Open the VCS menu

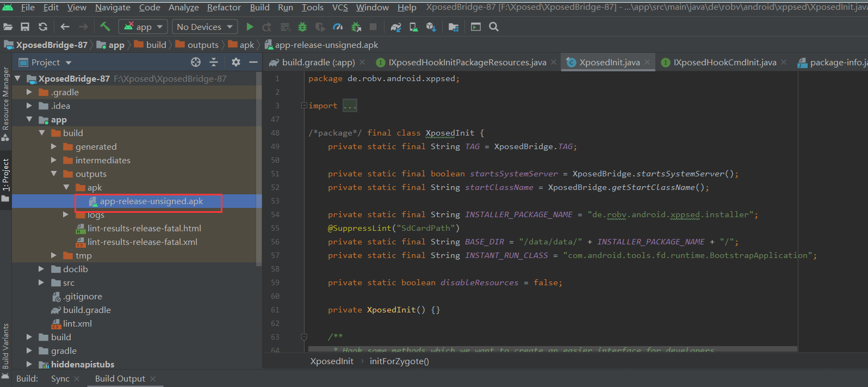[x=340, y=7]
